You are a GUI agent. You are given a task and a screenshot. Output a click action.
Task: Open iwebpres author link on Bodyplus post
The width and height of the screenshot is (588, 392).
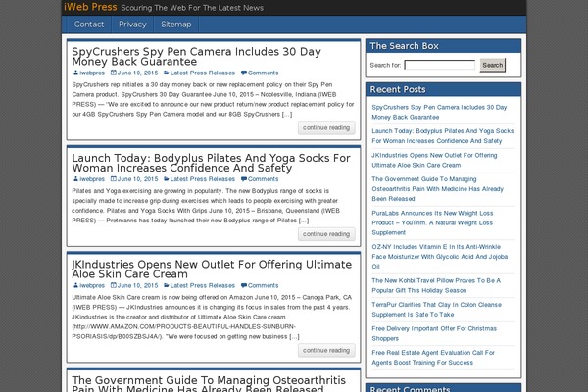[92, 179]
